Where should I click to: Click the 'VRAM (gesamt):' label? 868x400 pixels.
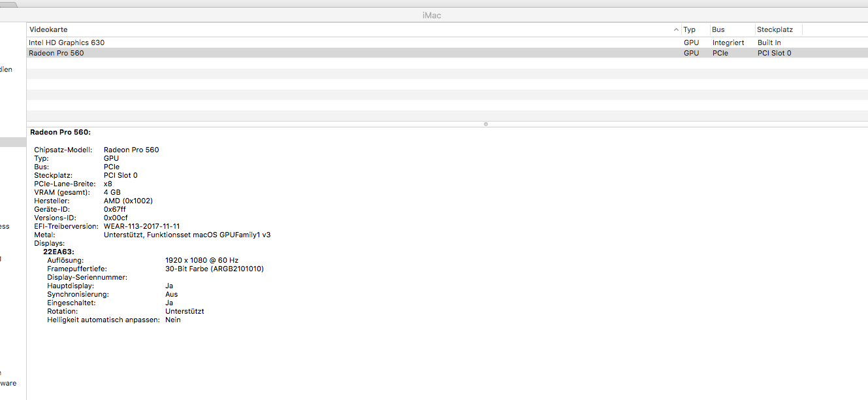tap(61, 192)
